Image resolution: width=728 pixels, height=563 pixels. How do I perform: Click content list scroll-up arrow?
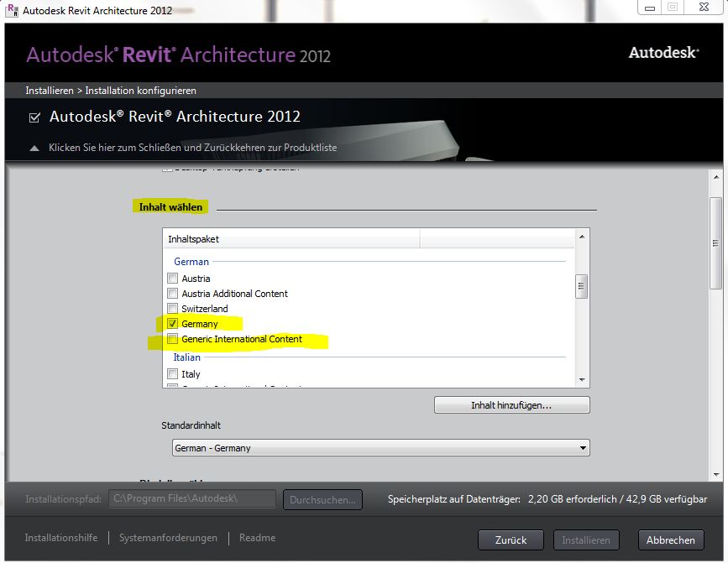(581, 237)
